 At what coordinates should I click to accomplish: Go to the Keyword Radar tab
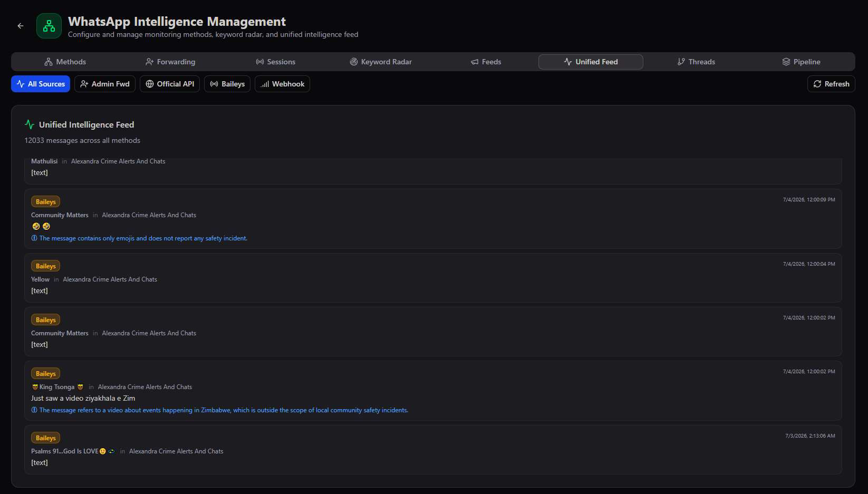point(381,62)
